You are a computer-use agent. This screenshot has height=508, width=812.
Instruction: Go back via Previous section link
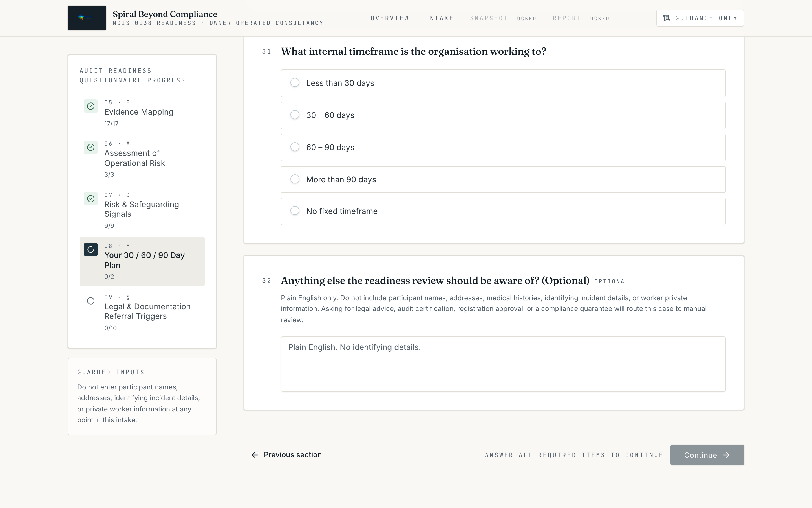point(286,455)
